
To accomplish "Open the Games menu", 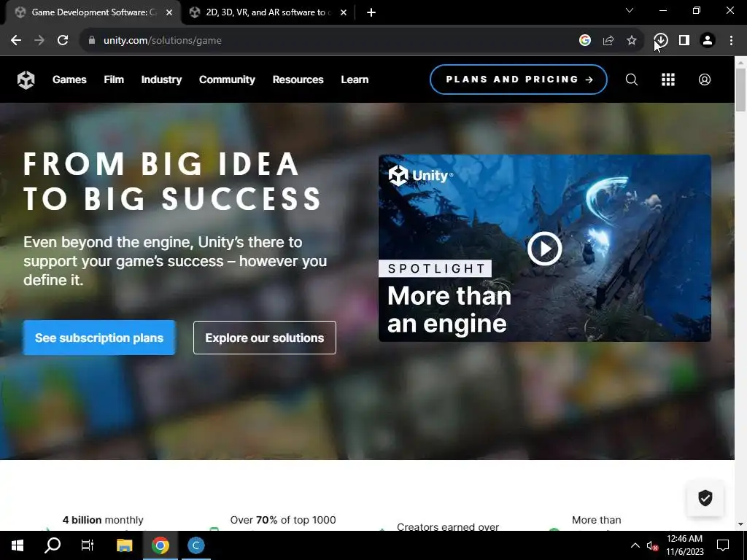I will coord(69,79).
